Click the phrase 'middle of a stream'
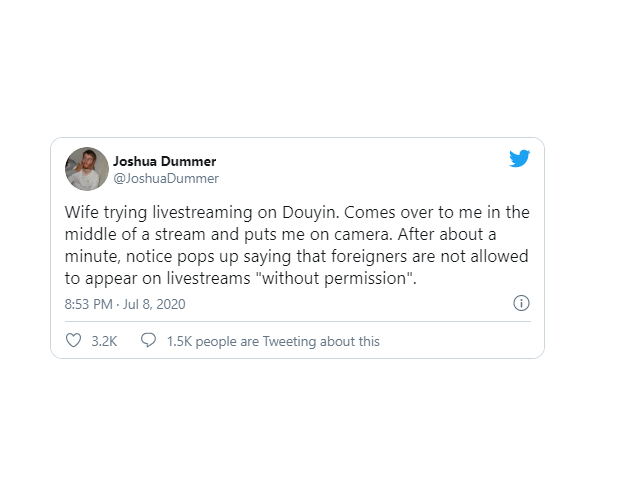 pos(133,235)
